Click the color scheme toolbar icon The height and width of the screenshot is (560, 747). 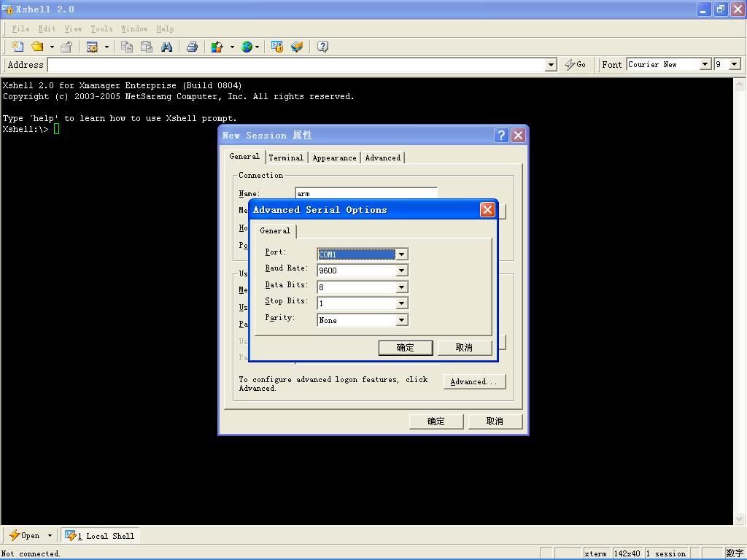pyautogui.click(x=217, y=47)
